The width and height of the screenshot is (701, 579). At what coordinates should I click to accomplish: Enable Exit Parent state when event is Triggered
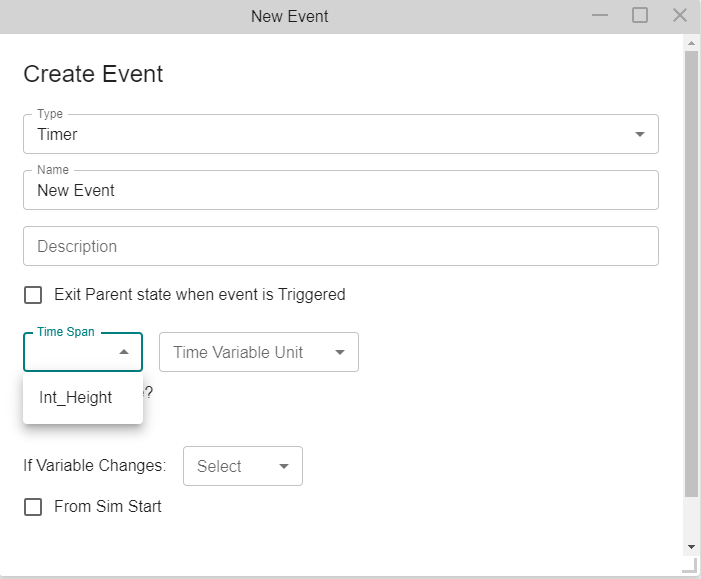(x=33, y=295)
